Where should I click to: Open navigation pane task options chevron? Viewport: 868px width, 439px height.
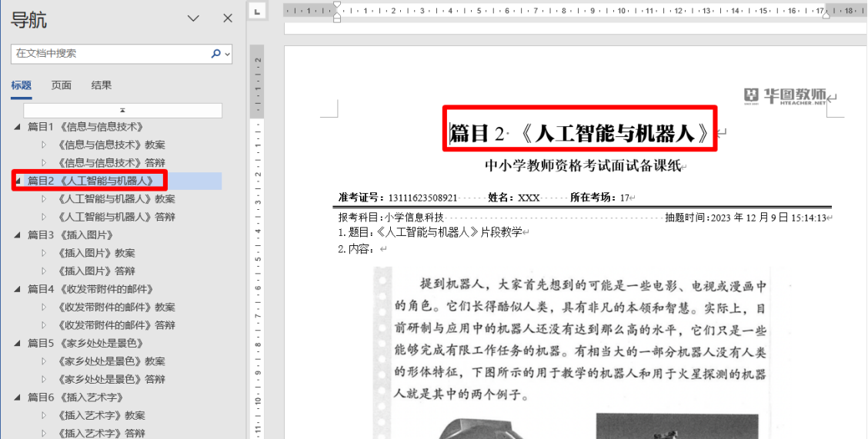point(193,18)
